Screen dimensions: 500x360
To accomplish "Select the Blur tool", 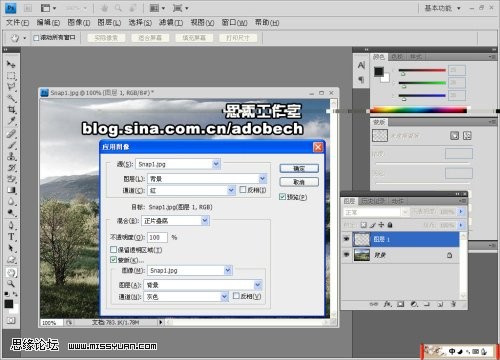I will 11,202.
